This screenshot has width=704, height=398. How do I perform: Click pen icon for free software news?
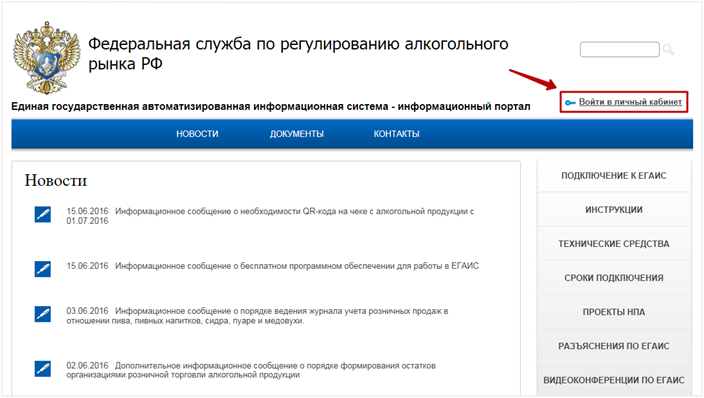[43, 269]
